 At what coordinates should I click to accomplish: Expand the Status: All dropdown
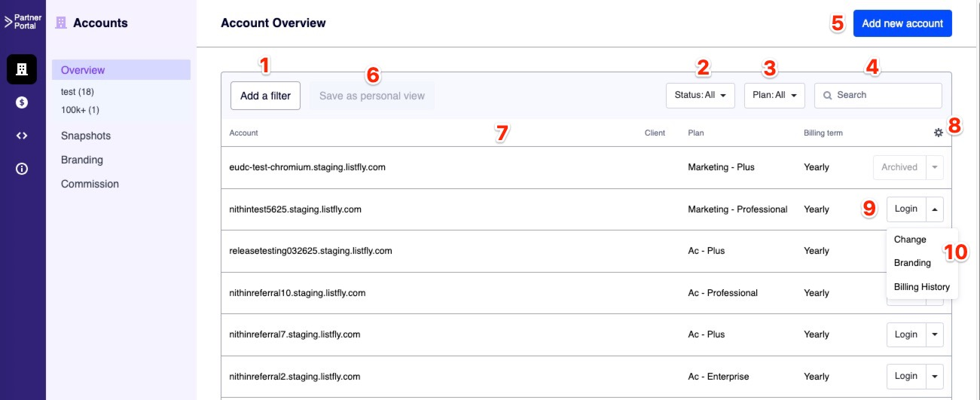[700, 96]
